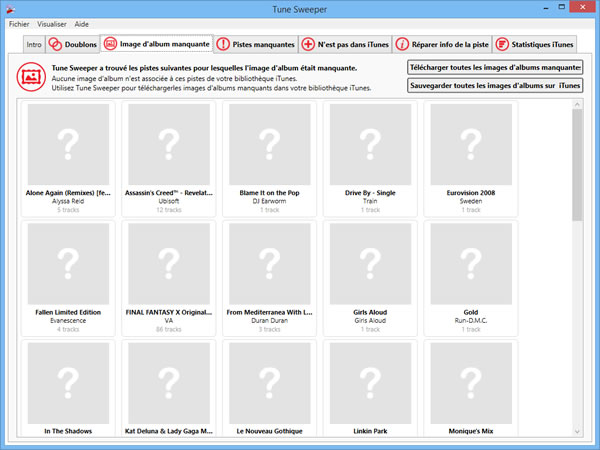Open the Fichier menu
Screen dimensions: 600x450
[19, 24]
